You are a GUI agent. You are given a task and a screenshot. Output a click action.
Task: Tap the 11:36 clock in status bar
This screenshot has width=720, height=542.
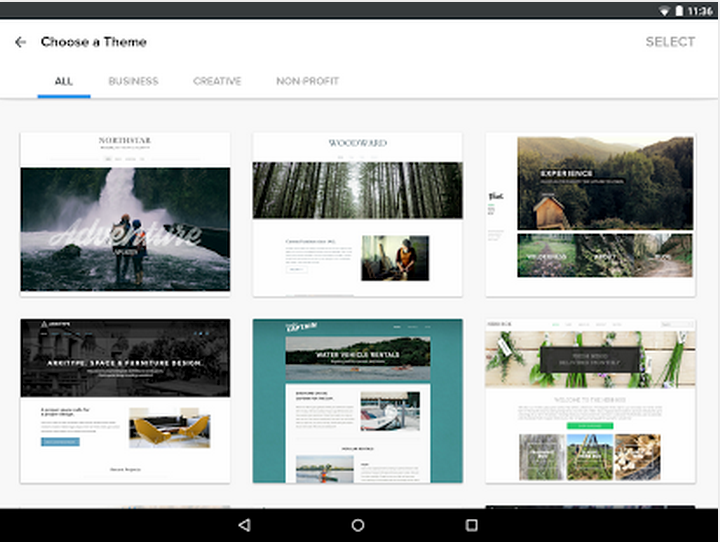pyautogui.click(x=700, y=11)
